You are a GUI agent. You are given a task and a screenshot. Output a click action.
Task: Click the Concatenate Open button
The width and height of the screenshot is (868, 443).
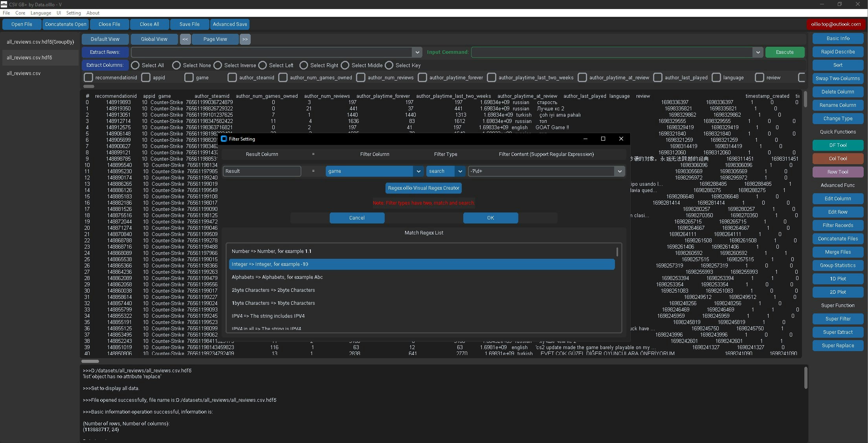pyautogui.click(x=66, y=24)
